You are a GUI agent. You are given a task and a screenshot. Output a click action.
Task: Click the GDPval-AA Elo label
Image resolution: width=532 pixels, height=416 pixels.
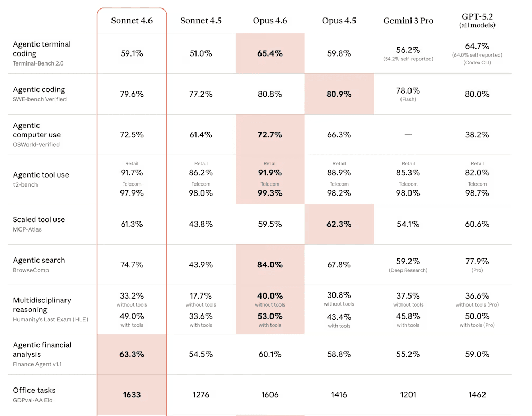click(x=33, y=400)
